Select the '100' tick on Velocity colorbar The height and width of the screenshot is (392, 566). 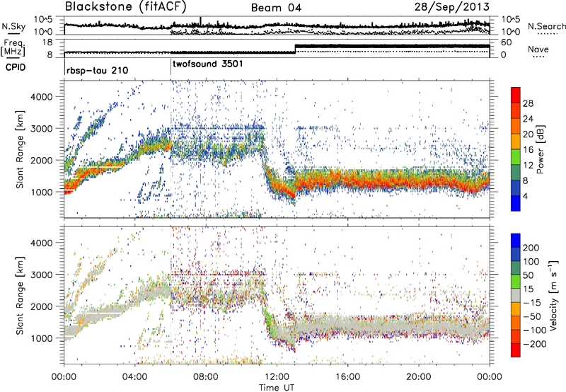(531, 262)
